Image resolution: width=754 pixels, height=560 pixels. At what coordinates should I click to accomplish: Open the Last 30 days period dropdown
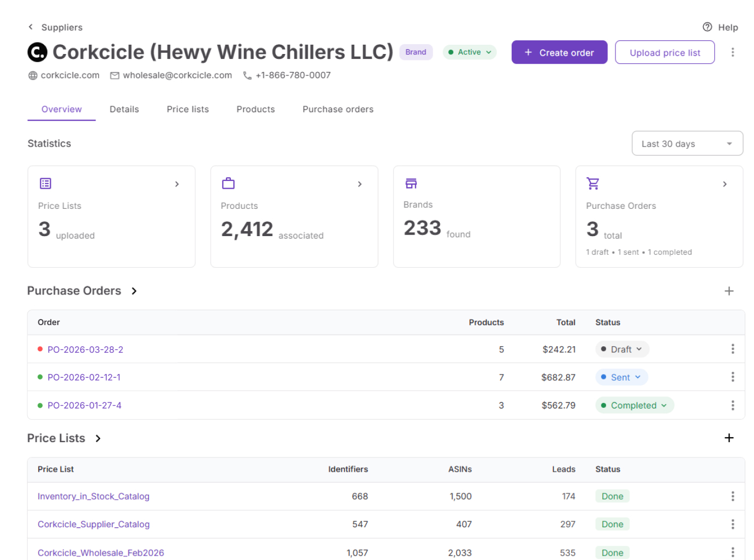pyautogui.click(x=687, y=143)
